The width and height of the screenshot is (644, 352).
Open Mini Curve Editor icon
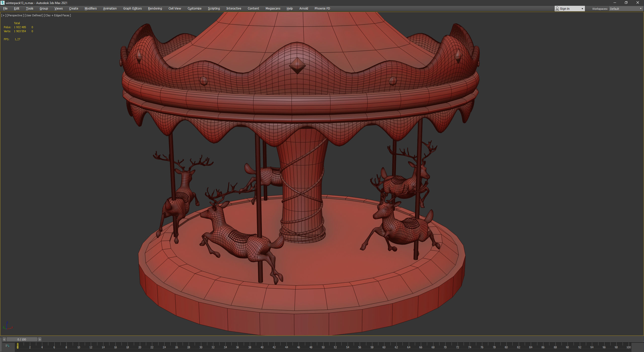[7, 346]
